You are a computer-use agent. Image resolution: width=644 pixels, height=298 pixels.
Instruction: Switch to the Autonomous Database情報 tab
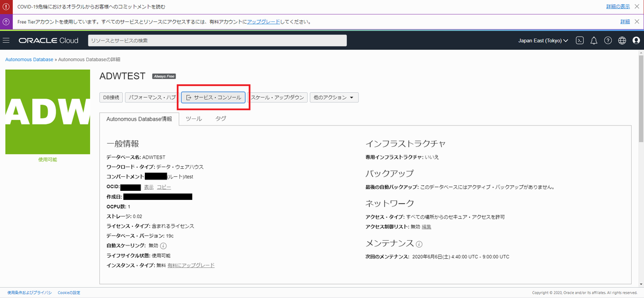pos(140,119)
